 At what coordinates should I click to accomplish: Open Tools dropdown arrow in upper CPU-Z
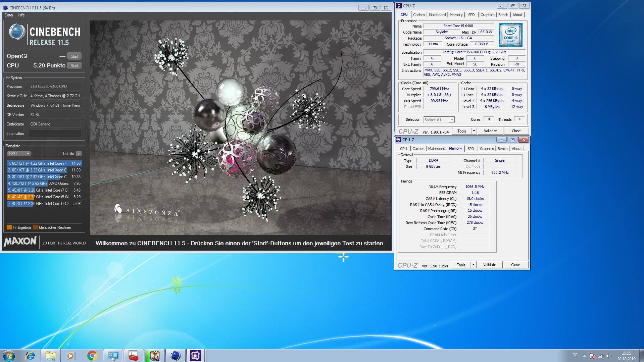[x=474, y=131]
